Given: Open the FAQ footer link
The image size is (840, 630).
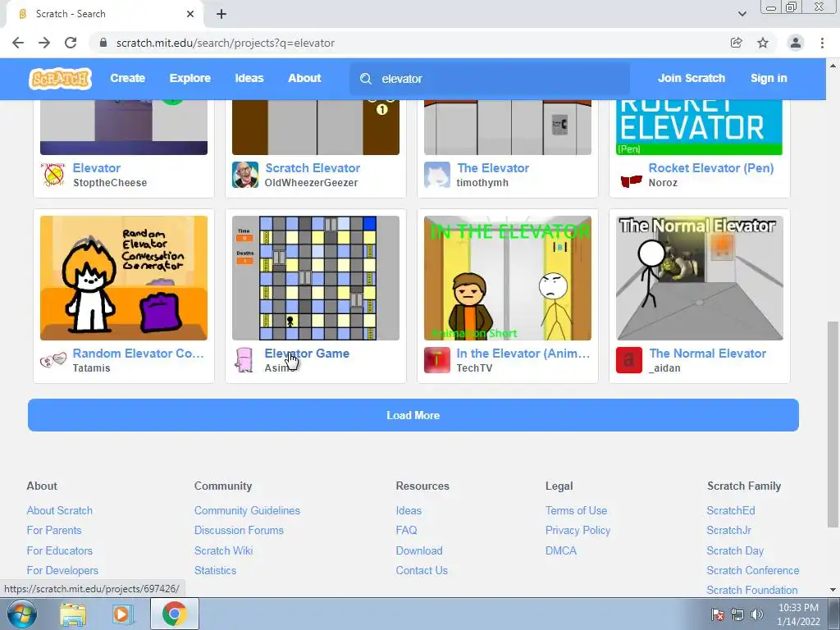Looking at the screenshot, I should (406, 531).
